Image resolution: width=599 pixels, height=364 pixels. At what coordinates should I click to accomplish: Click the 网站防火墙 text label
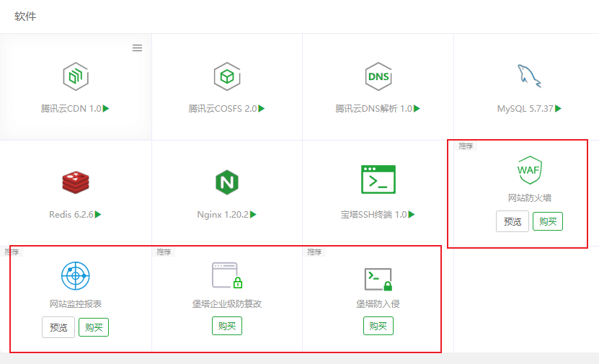click(529, 197)
